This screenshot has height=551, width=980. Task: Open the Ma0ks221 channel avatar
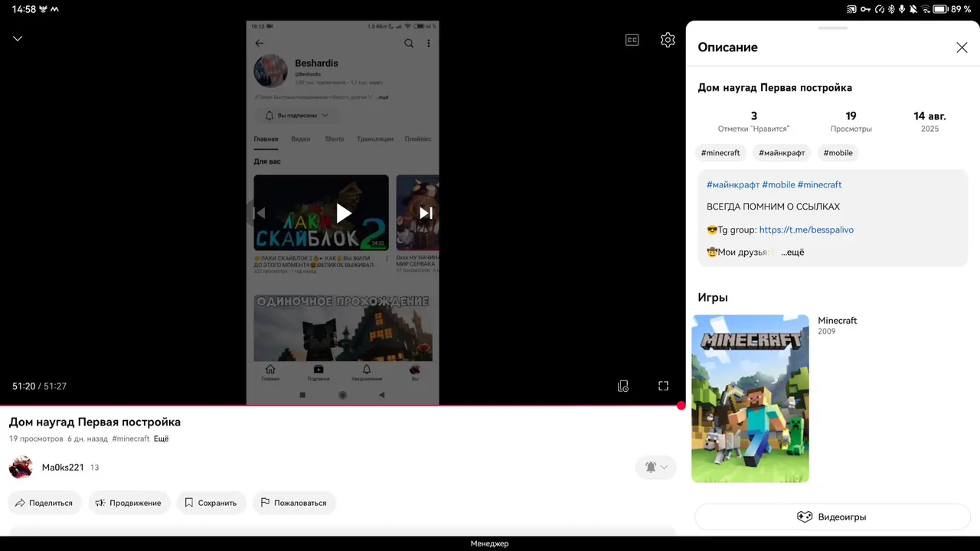point(21,467)
